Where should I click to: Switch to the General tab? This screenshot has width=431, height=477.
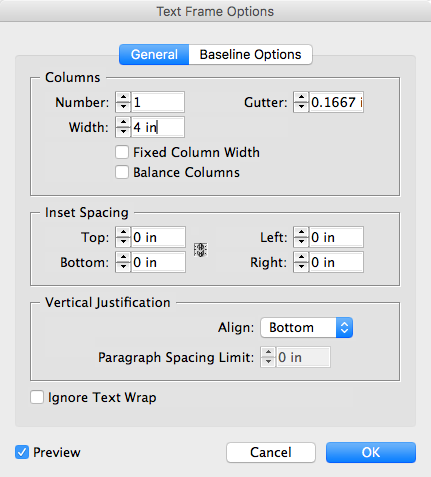point(154,54)
